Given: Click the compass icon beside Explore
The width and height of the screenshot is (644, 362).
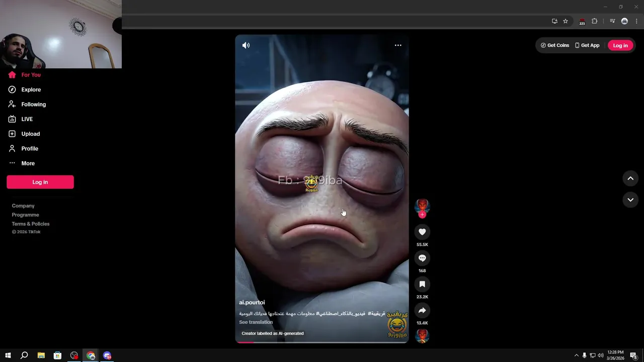Looking at the screenshot, I should tap(12, 89).
